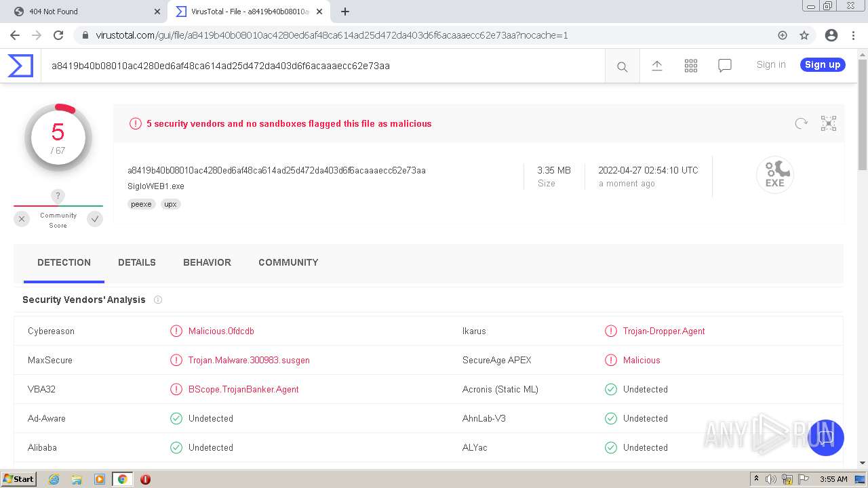The height and width of the screenshot is (488, 868).
Task: Click the Sign in link
Action: (x=771, y=64)
